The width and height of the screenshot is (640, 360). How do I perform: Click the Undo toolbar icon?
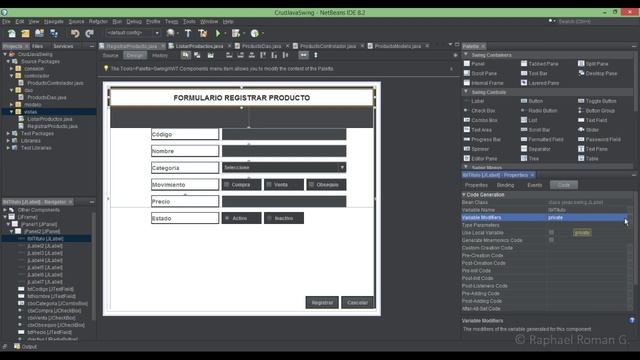tap(75, 33)
